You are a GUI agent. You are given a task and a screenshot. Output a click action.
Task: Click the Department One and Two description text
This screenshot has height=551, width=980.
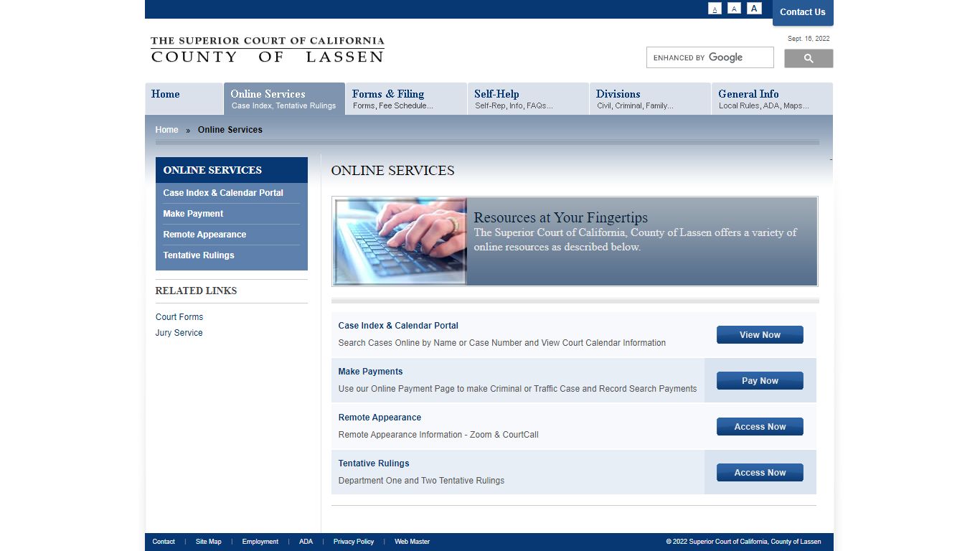(421, 481)
